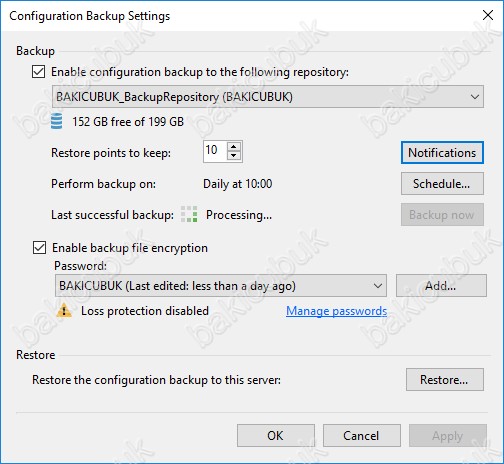Viewport: 504px width, 464px height.
Task: Click the green processing spinner icon
Action: 189,214
